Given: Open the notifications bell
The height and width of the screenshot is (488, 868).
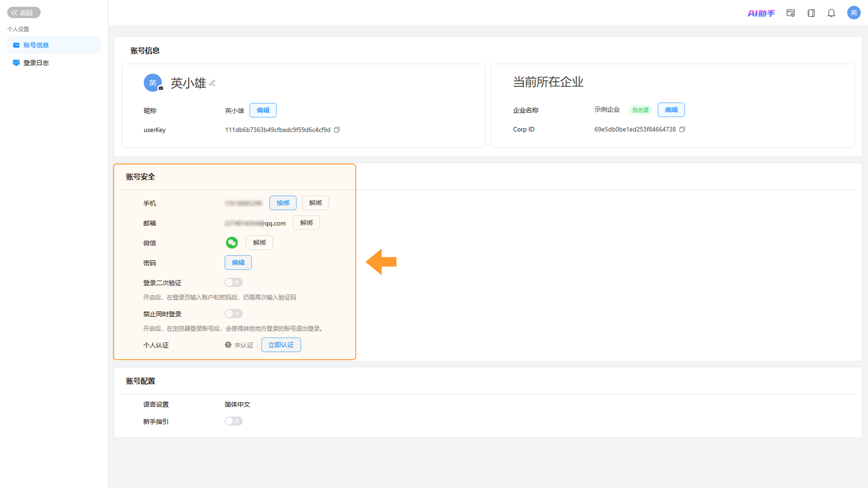Looking at the screenshot, I should [831, 13].
